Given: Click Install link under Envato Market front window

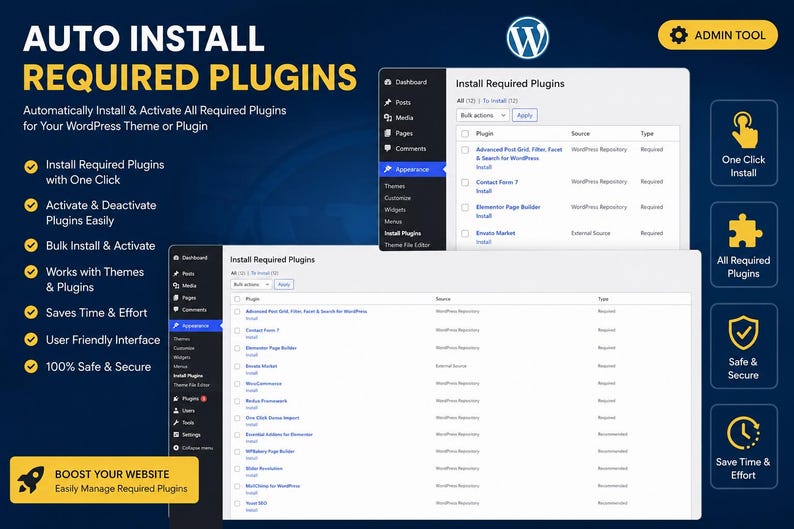Looking at the screenshot, I should click(x=252, y=373).
